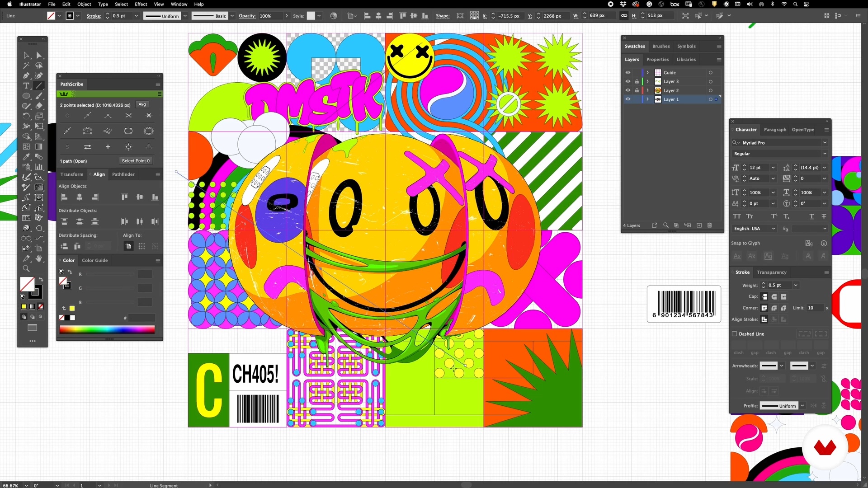Open the Regular font style dropdown

[825, 154]
